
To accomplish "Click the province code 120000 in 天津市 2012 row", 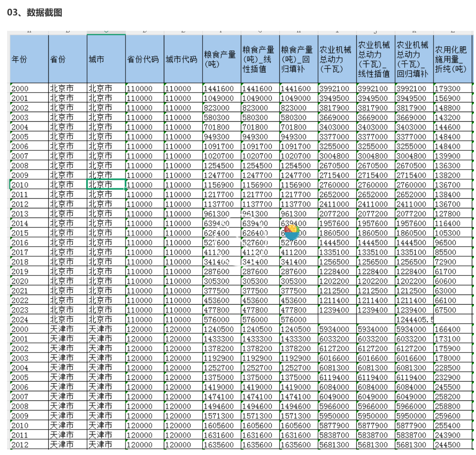I will pyautogui.click(x=145, y=445).
